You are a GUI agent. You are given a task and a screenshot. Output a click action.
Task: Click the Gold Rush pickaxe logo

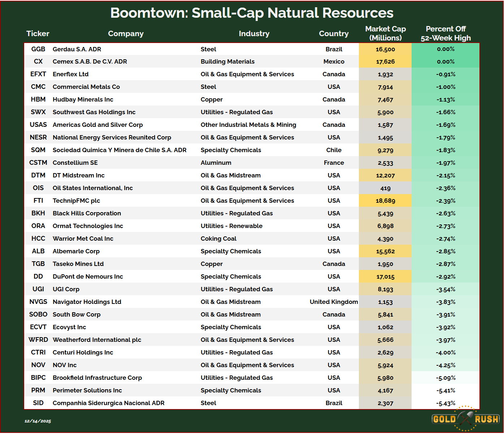465,419
